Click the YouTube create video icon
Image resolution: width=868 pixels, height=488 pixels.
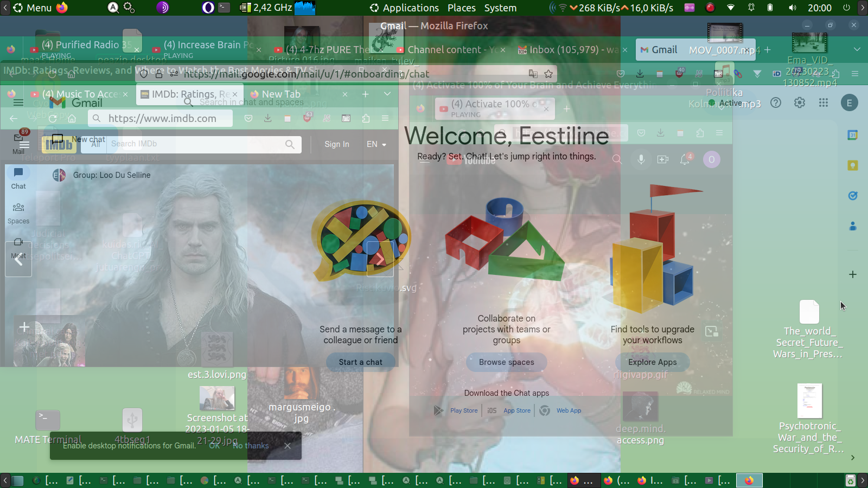click(663, 159)
